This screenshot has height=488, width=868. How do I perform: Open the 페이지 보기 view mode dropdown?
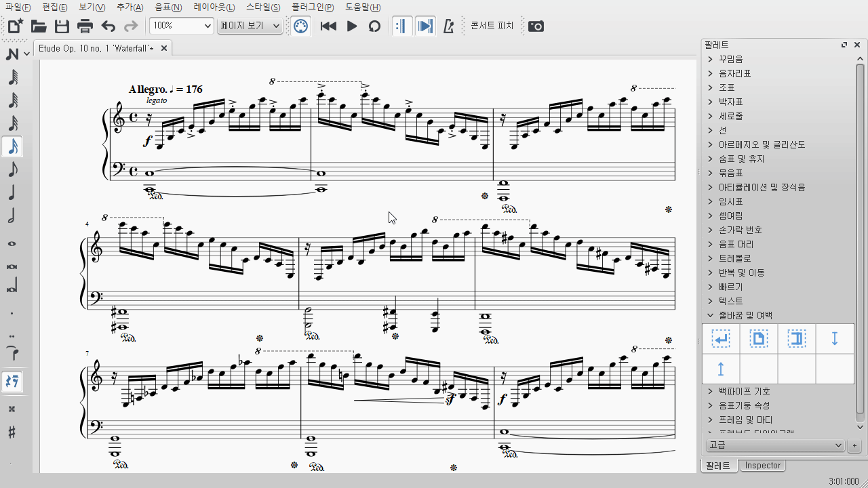click(x=250, y=26)
